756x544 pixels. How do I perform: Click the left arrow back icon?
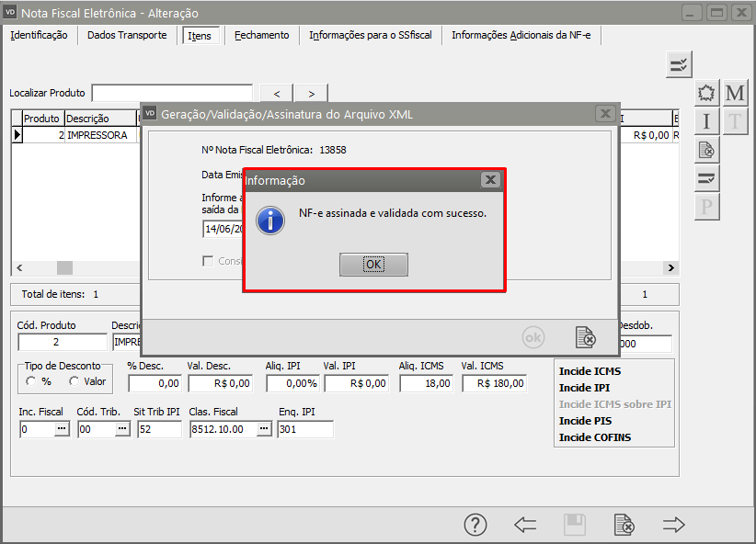(x=525, y=525)
